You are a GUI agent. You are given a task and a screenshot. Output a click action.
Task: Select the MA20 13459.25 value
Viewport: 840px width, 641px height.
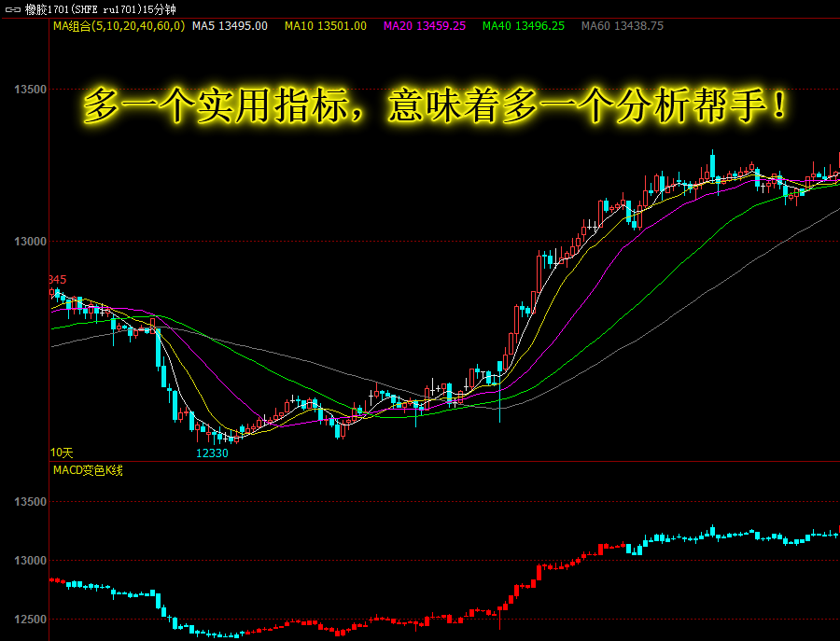point(425,26)
